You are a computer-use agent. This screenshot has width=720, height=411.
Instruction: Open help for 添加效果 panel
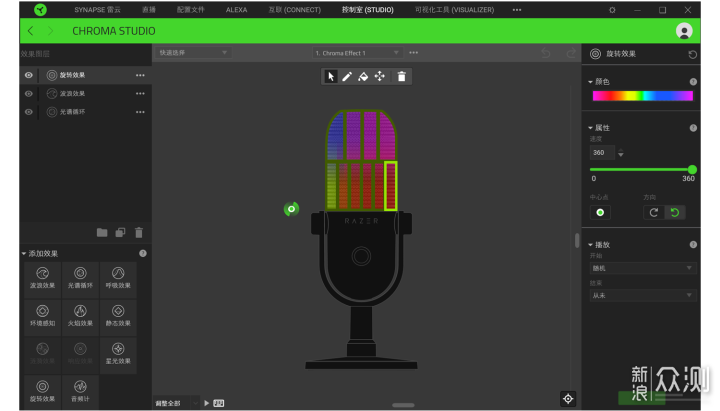point(143,253)
